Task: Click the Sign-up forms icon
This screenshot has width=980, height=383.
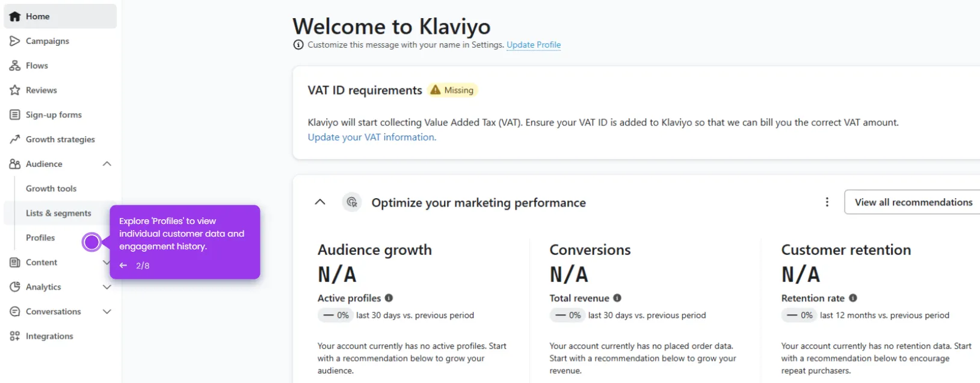Action: (x=14, y=114)
